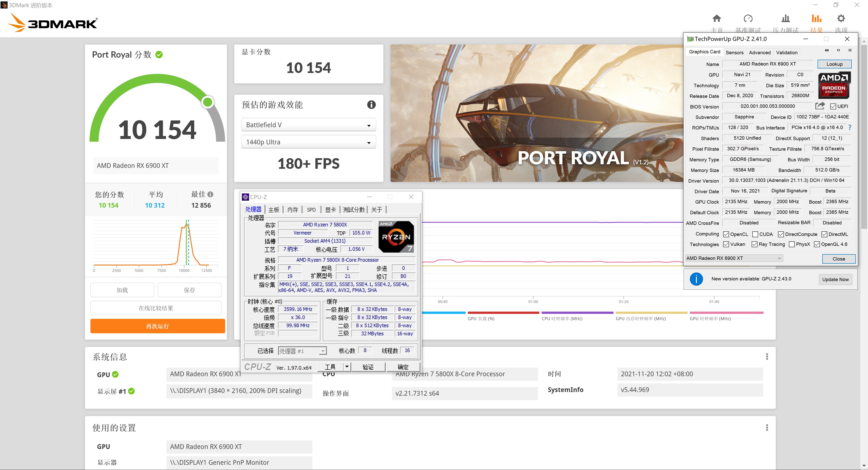This screenshot has height=470, width=868.
Task: Open the 系统信息 three-dot menu
Action: pos(767,357)
